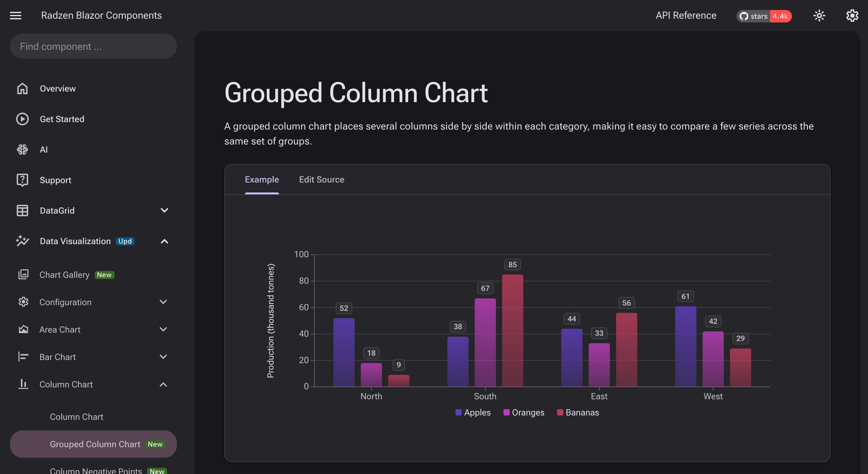Click the GitHub stars badge
The height and width of the screenshot is (474, 868).
coord(764,16)
